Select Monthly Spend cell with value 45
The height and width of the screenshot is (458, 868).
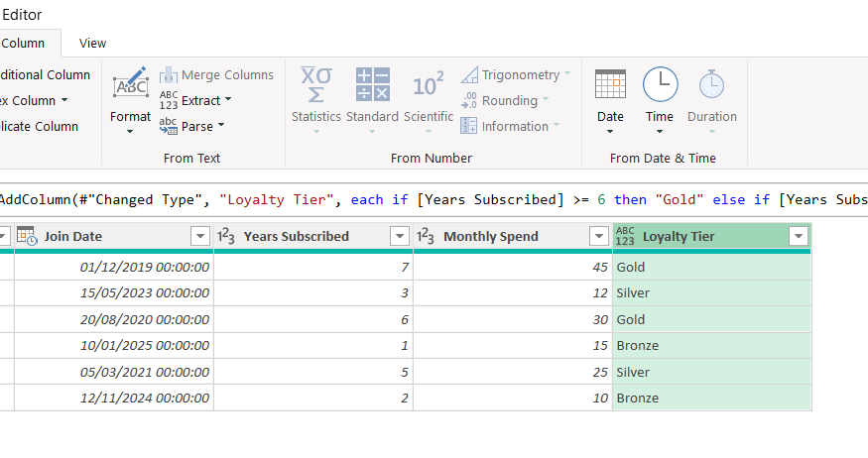coord(513,268)
